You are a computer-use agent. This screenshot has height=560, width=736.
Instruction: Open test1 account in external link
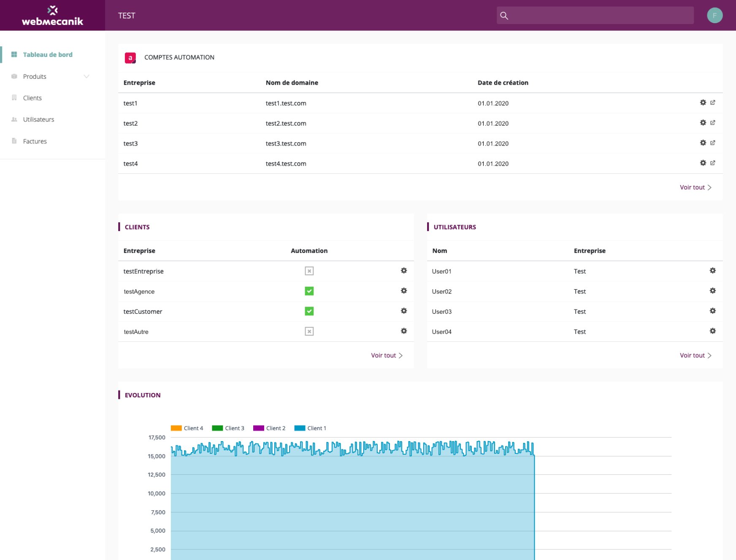[713, 102]
